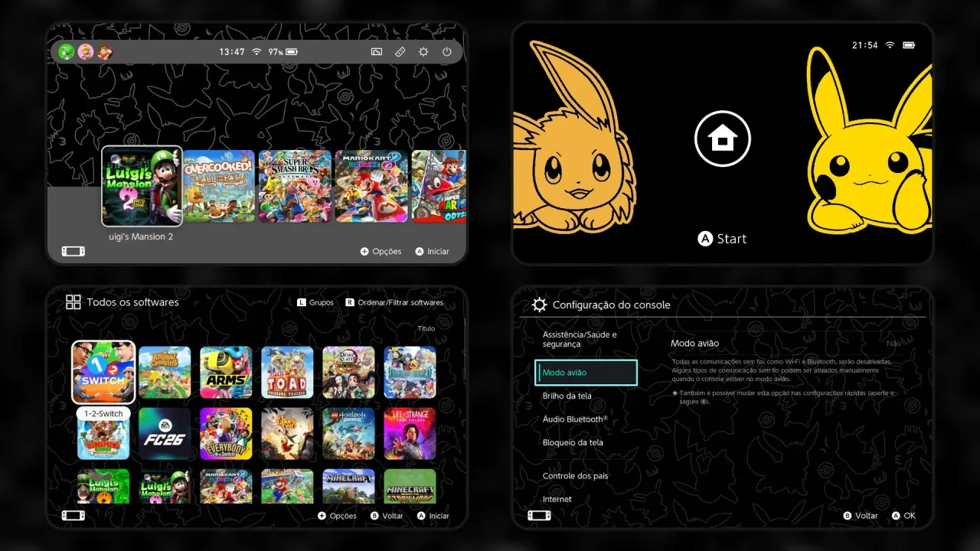
Task: Select the Donkey Kong user avatar
Action: [104, 52]
